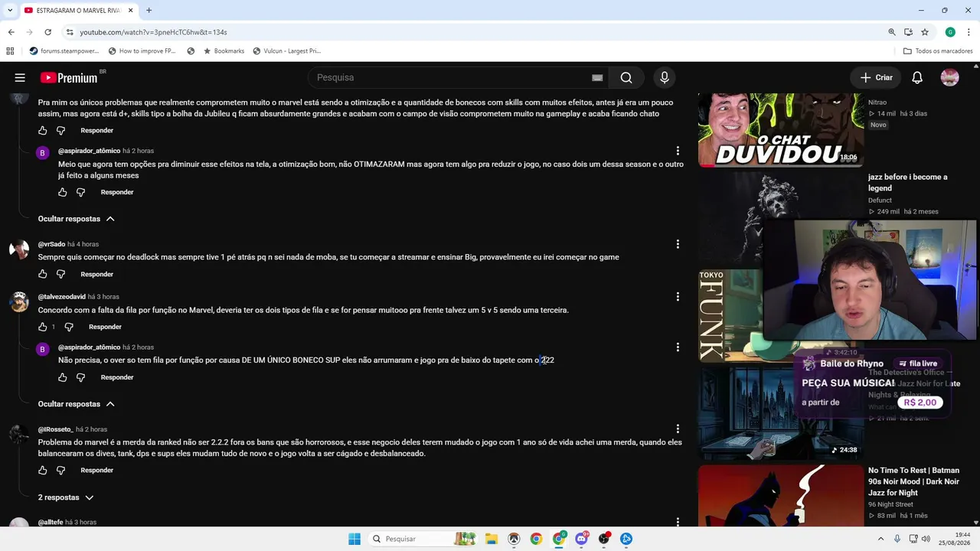Click the magnifier search button
The height and width of the screenshot is (551, 980).
point(626,77)
